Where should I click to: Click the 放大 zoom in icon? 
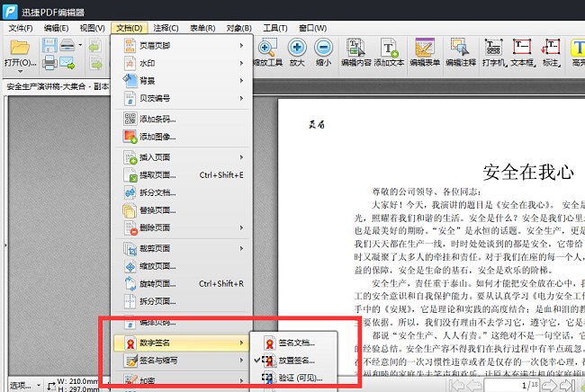297,52
